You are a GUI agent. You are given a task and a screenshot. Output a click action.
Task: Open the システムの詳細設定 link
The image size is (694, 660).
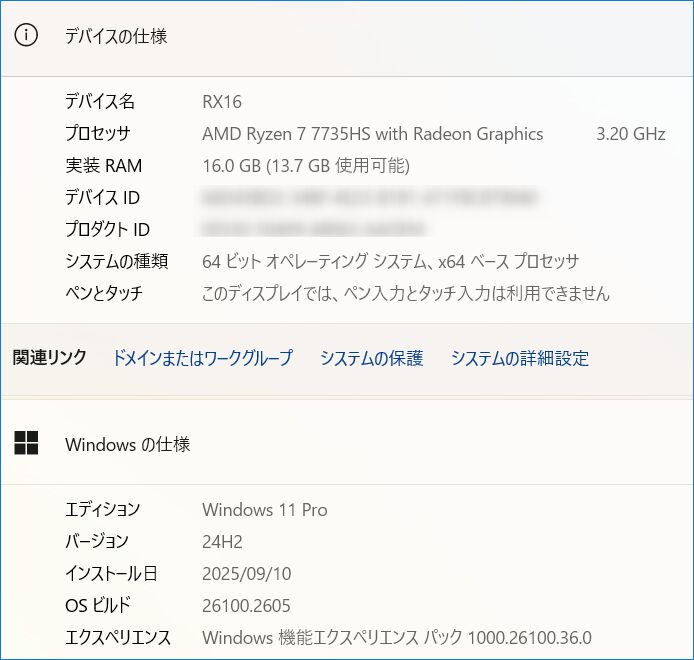point(520,358)
